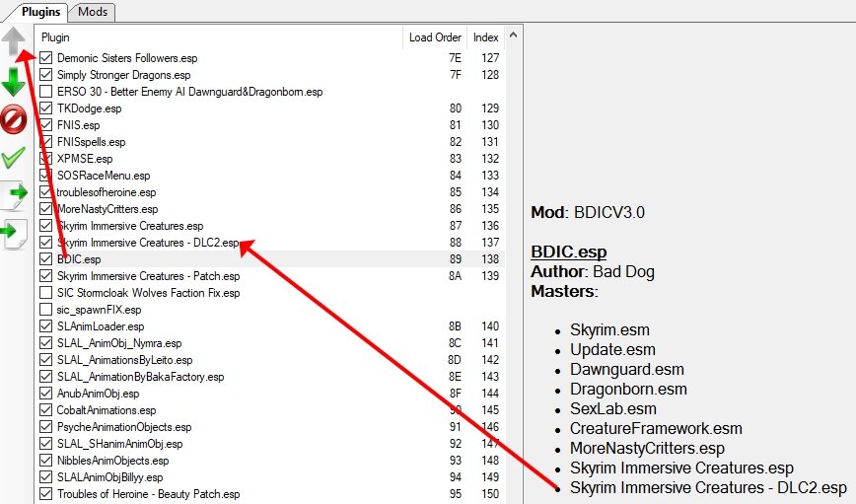Click the green checkmark enable icon
The width and height of the screenshot is (856, 504).
(13, 158)
